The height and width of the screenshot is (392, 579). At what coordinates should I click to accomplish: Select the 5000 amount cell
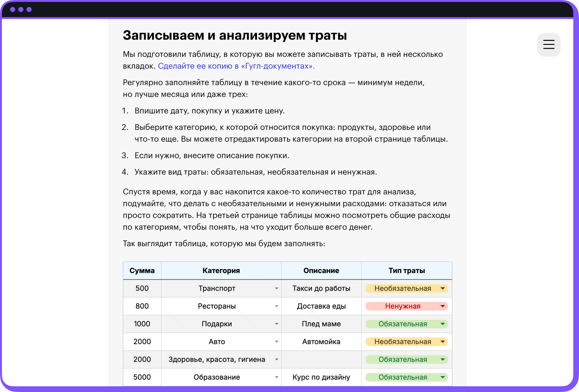[x=142, y=377]
